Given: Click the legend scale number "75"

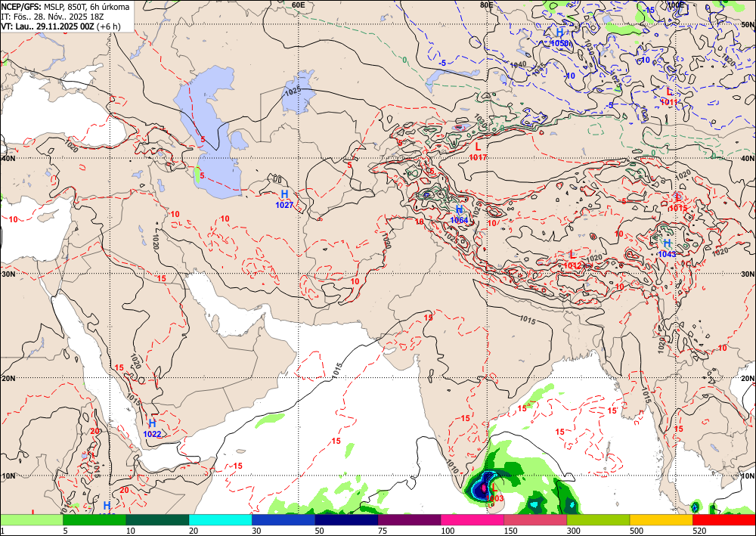Looking at the screenshot, I should (383, 531).
